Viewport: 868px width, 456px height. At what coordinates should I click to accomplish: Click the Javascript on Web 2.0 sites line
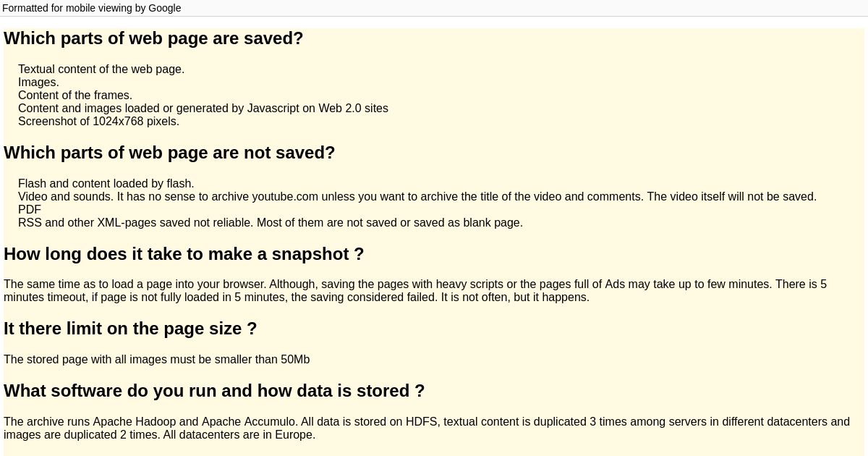[203, 109]
